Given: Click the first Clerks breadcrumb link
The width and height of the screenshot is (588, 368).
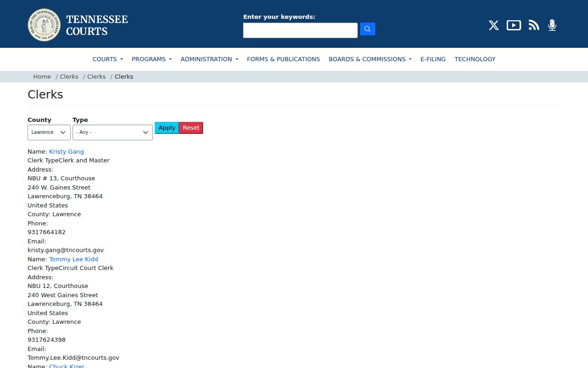Looking at the screenshot, I should click(x=69, y=76).
